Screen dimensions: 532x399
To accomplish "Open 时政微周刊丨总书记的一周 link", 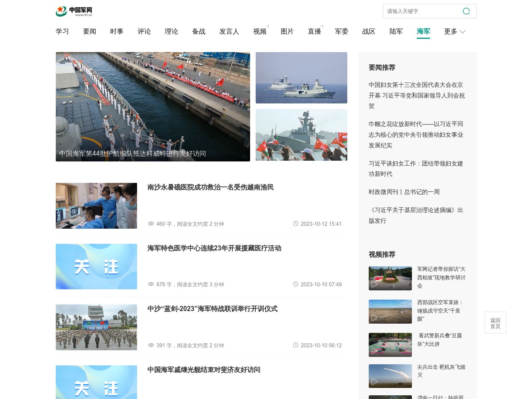I will [x=404, y=192].
